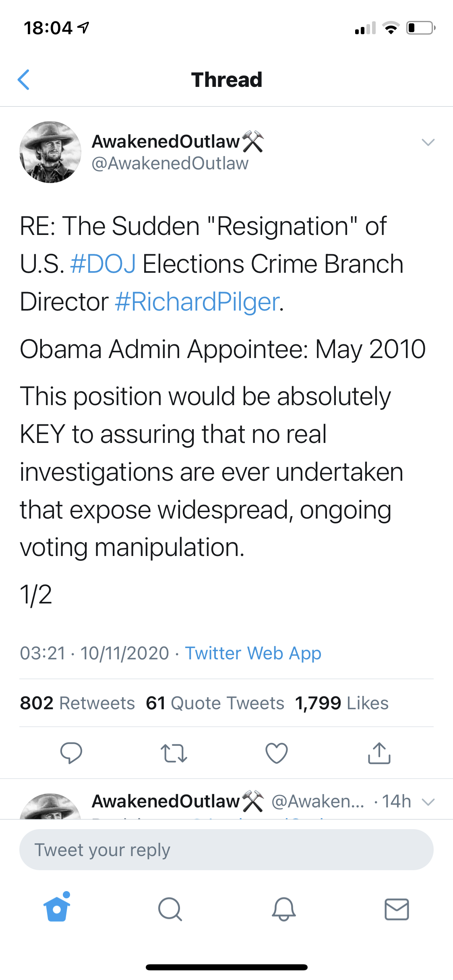Tap the Twitter Web App link

(x=253, y=653)
